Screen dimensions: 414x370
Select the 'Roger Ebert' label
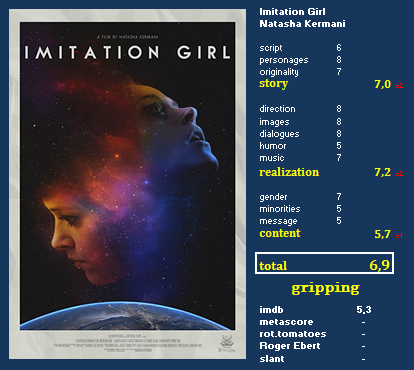290,346
